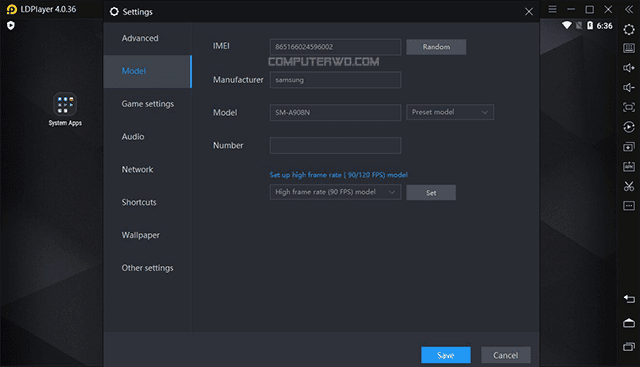Viewport: 640px width, 367px height.
Task: Click the Android back arrow icon
Action: (629, 299)
